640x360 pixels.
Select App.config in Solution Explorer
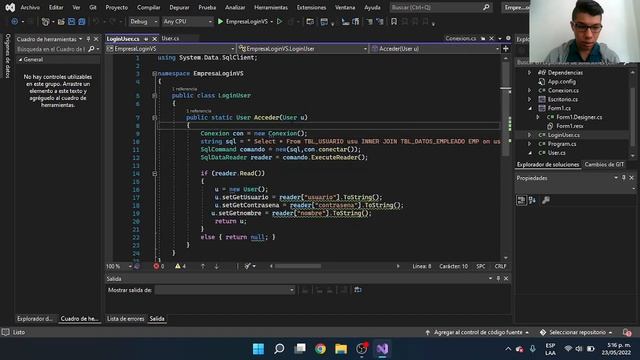(562, 82)
